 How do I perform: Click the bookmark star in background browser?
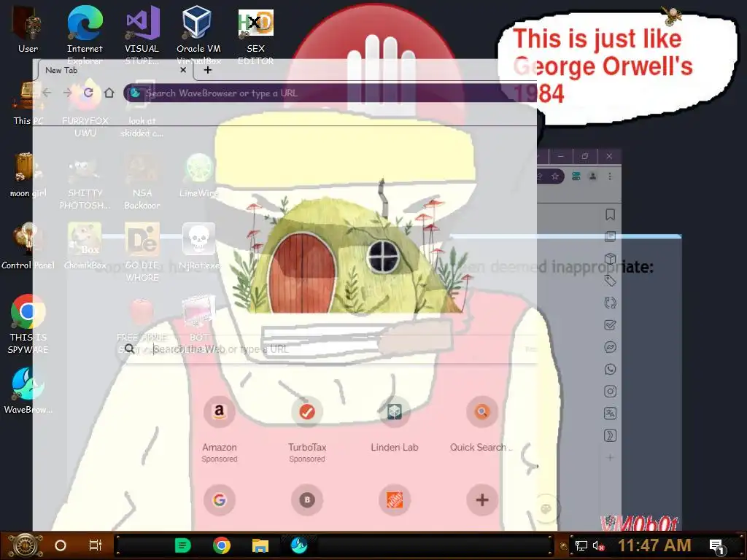[x=555, y=176]
